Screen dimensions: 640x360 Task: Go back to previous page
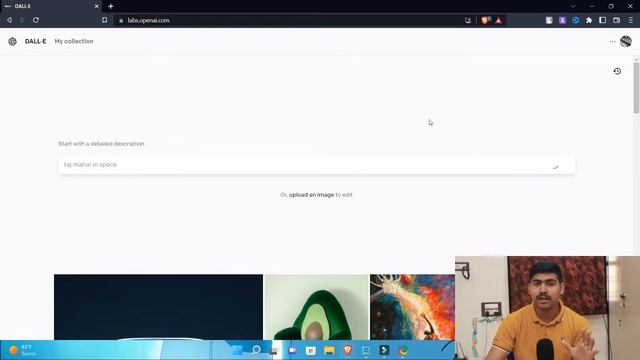[x=9, y=20]
